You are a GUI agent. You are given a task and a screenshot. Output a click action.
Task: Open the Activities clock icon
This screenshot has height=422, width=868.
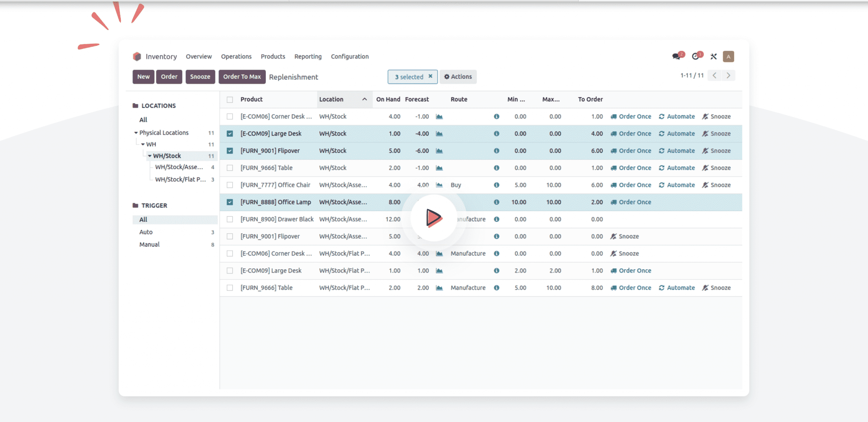coord(696,56)
